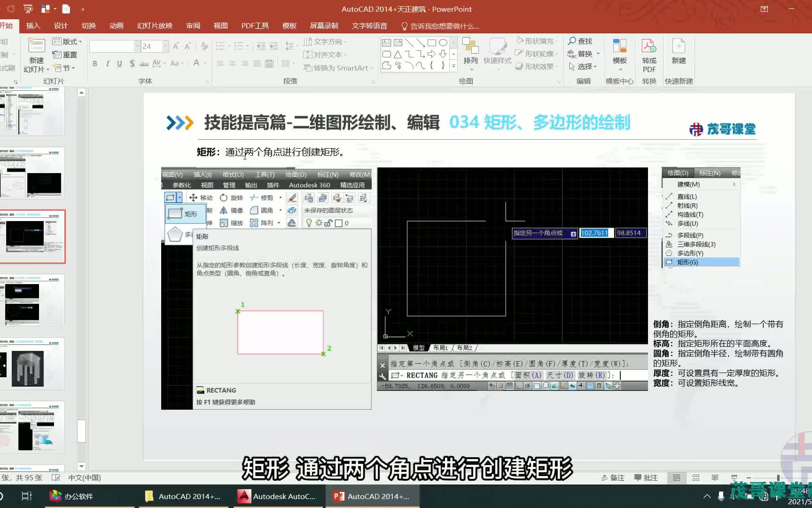Viewport: 812px width, 508px height.
Task: Toggle bold formatting
Action: (x=94, y=63)
